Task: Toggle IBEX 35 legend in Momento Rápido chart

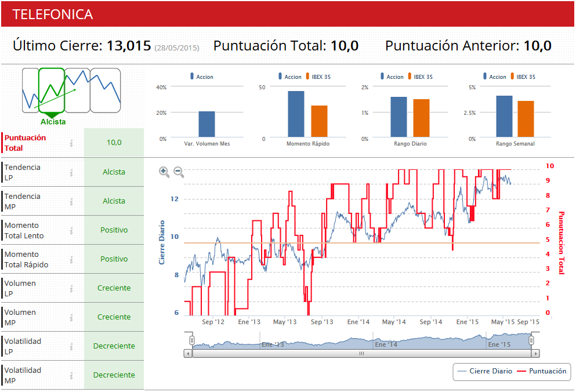Action: 318,77
